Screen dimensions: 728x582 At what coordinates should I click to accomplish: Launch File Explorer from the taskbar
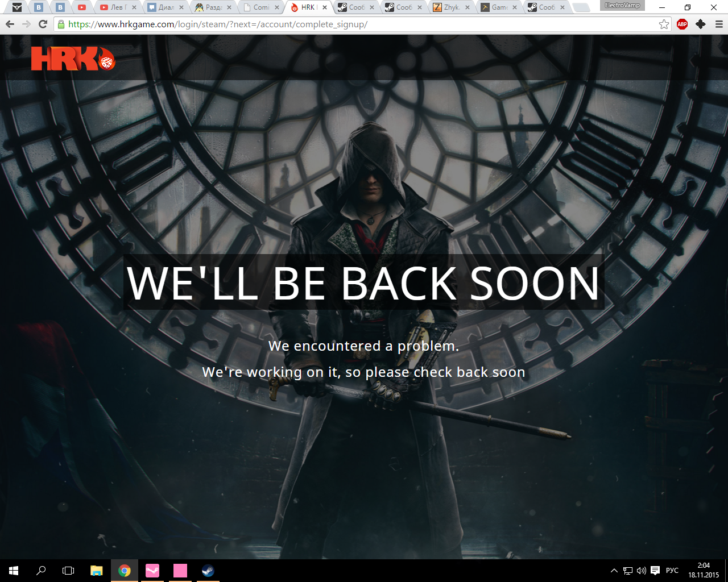coord(97,571)
